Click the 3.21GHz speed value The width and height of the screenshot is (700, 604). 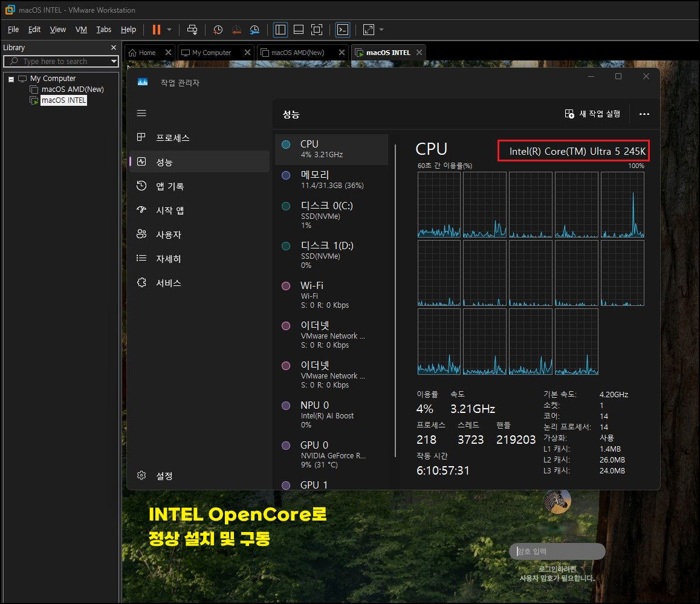pyautogui.click(x=473, y=409)
